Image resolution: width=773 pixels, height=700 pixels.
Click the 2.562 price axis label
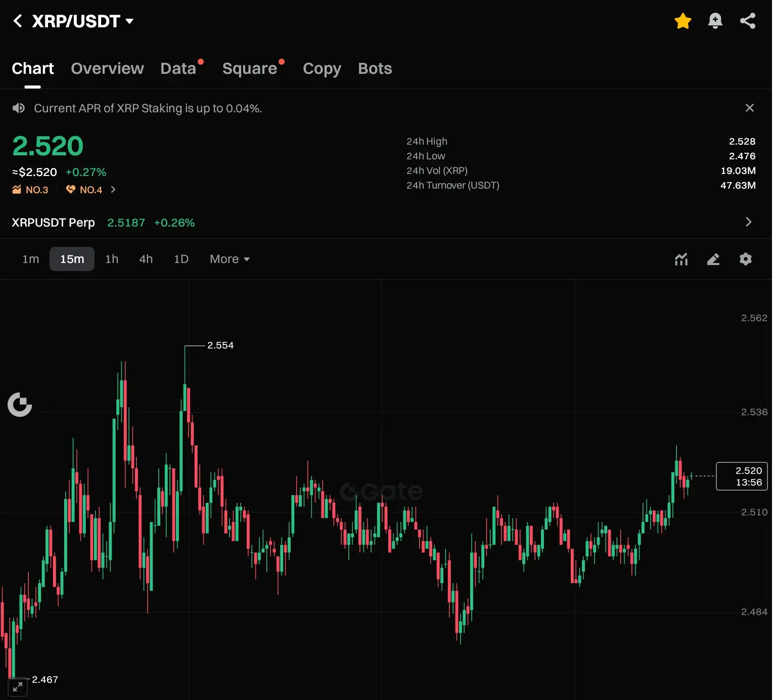754,318
